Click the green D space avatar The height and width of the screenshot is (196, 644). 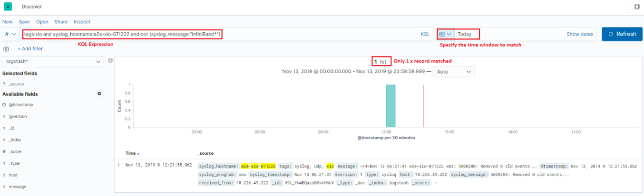tap(8, 7)
